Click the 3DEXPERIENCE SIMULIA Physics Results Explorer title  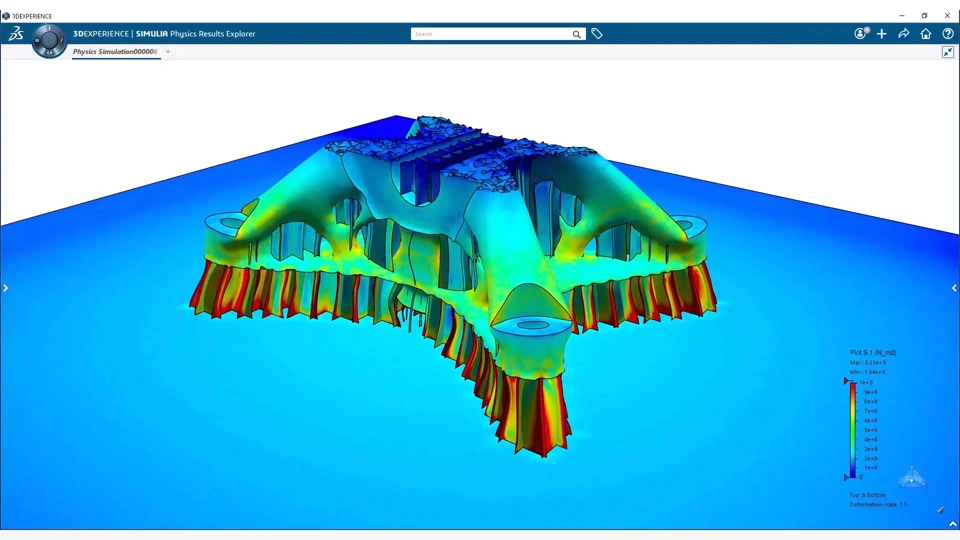point(164,34)
